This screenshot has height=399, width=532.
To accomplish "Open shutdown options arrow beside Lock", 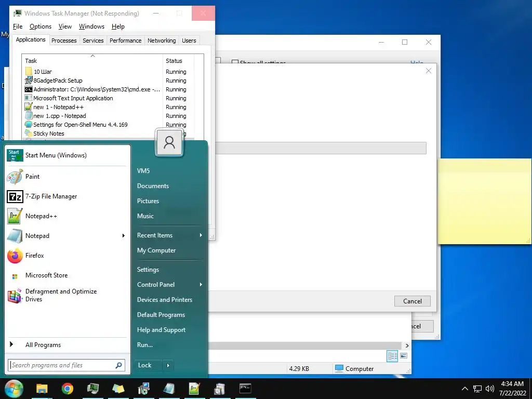I will (x=168, y=365).
